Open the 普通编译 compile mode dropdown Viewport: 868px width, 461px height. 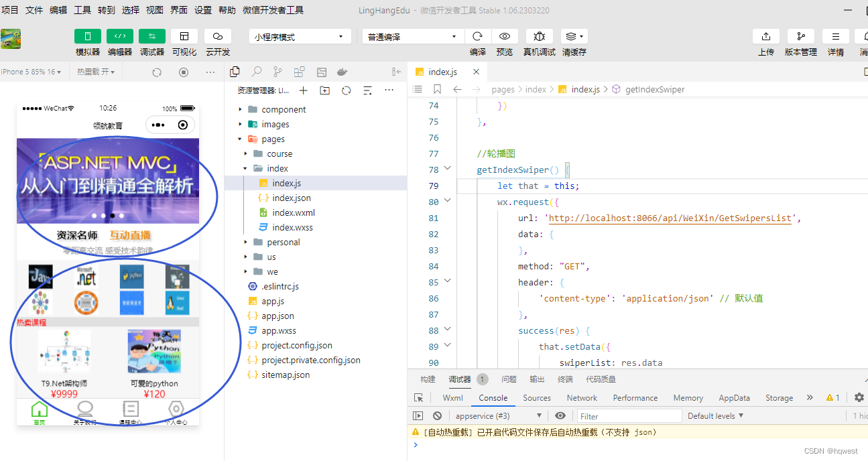(x=413, y=37)
